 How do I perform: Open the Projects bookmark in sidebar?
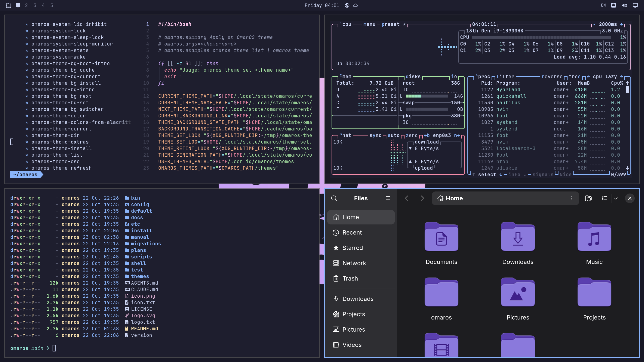tap(361, 314)
